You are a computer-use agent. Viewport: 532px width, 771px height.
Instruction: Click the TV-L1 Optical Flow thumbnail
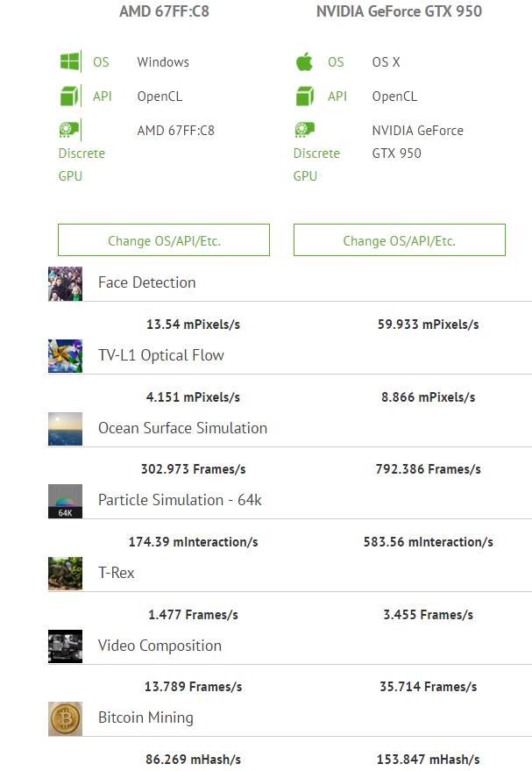click(x=66, y=356)
